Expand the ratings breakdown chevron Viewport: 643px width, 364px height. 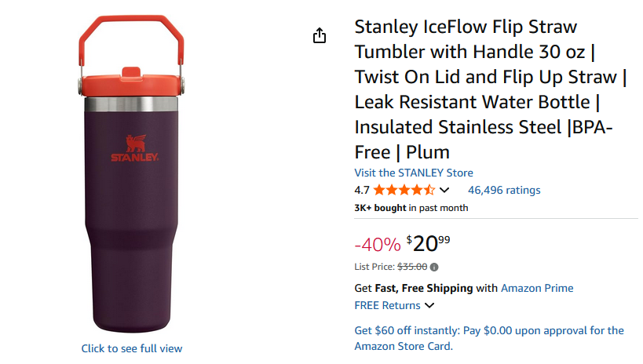point(444,190)
